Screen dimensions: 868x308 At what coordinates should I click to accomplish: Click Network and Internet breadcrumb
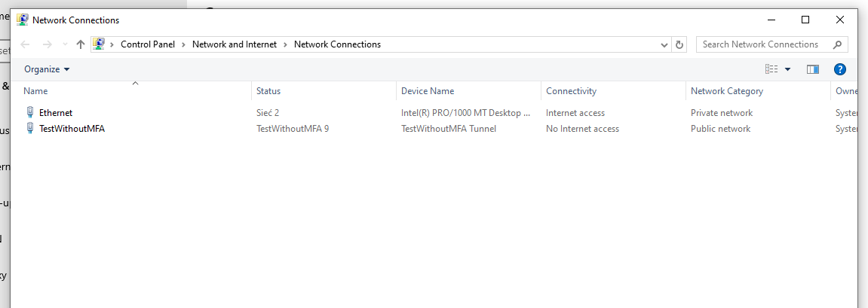(234, 44)
